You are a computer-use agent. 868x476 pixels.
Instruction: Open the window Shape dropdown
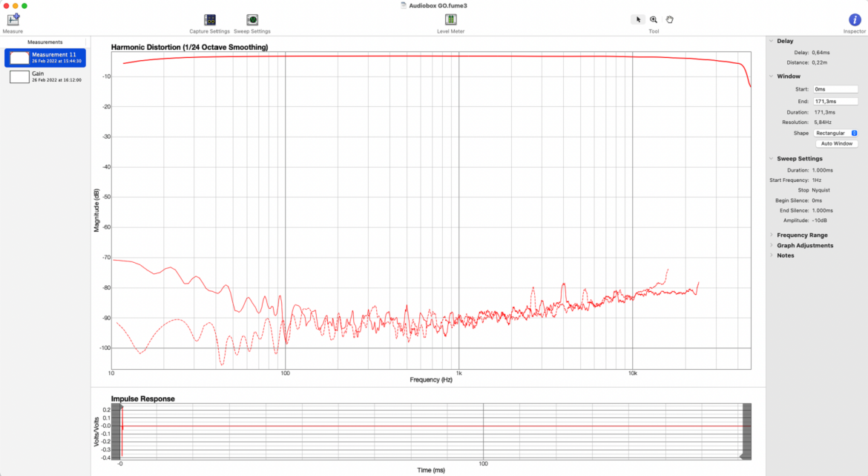pyautogui.click(x=836, y=133)
